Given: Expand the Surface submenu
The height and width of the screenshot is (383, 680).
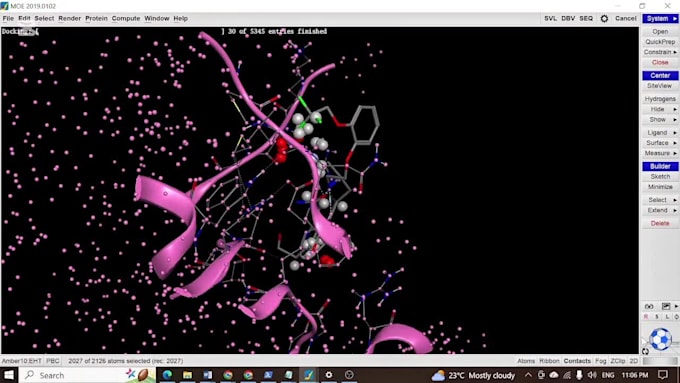Looking at the screenshot, I should pos(660,143).
